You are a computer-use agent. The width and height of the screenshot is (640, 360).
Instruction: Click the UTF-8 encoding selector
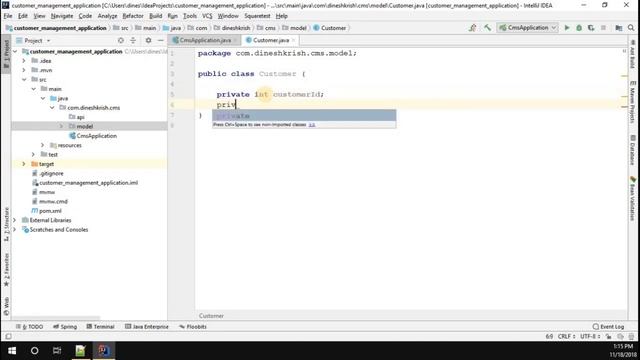pyautogui.click(x=590, y=337)
